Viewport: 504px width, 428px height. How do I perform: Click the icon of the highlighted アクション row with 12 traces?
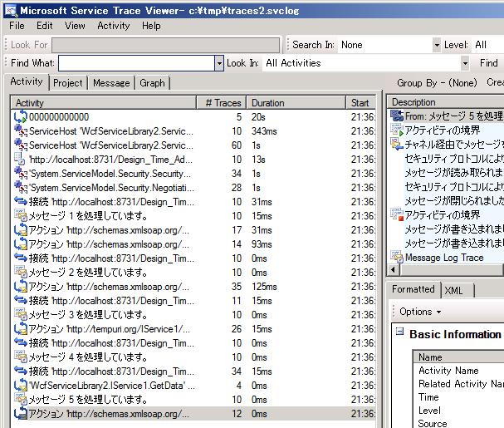(x=21, y=414)
